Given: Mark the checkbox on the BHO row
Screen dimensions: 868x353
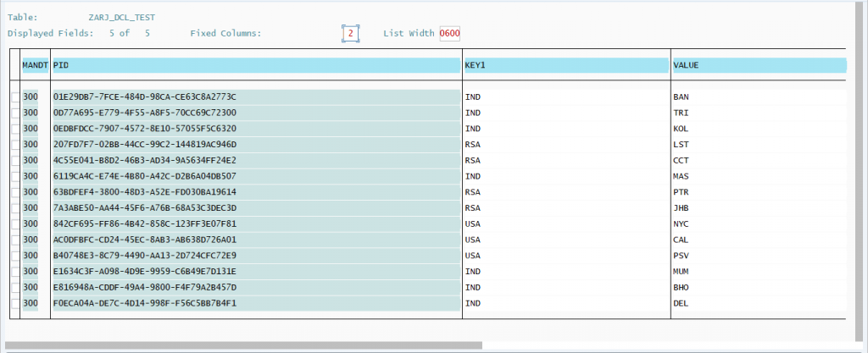Looking at the screenshot, I should pyautogui.click(x=15, y=288).
